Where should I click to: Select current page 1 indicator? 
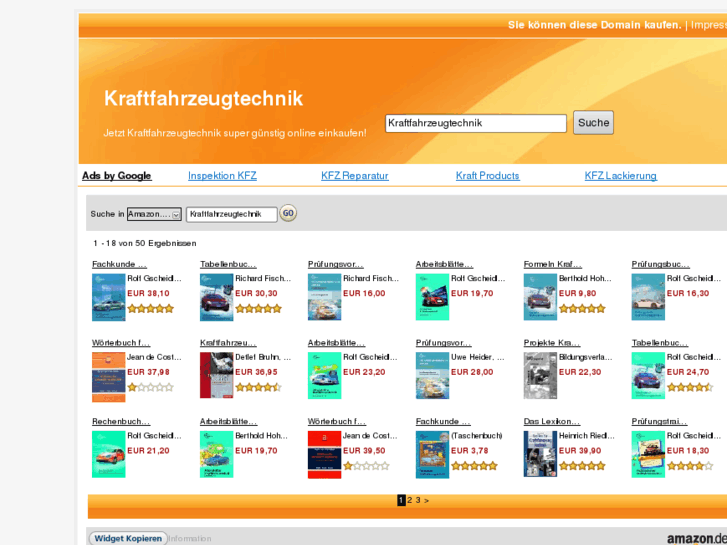pyautogui.click(x=401, y=500)
